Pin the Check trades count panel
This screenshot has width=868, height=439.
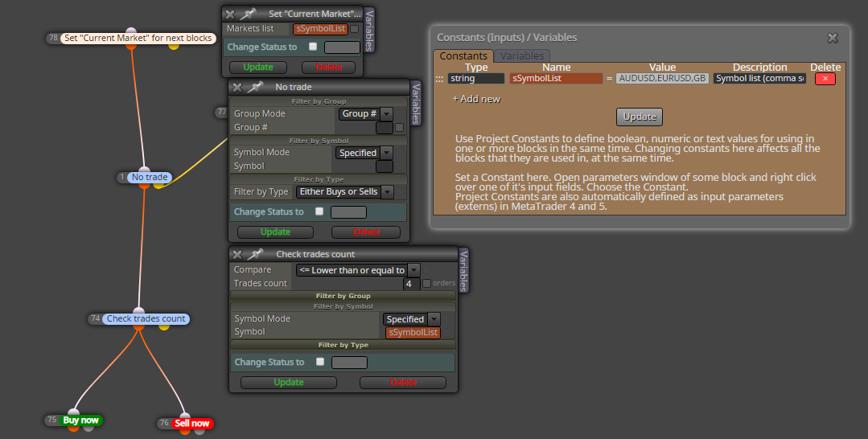[255, 254]
